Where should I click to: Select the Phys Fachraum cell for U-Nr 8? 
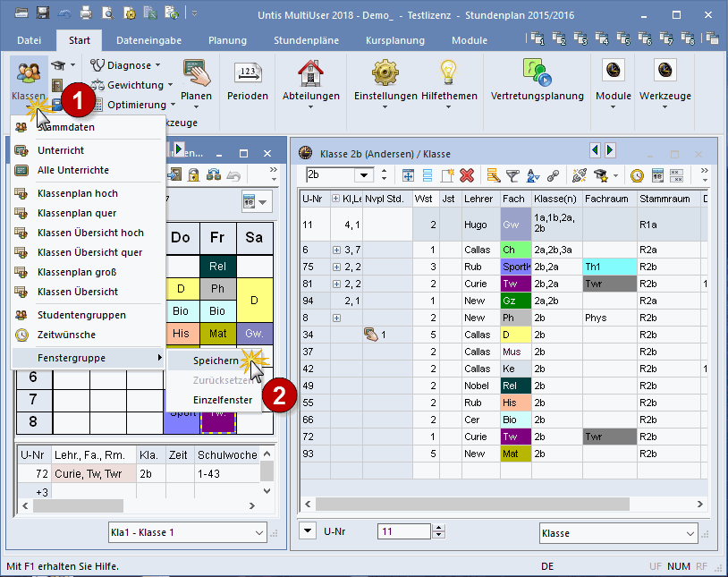click(x=610, y=318)
